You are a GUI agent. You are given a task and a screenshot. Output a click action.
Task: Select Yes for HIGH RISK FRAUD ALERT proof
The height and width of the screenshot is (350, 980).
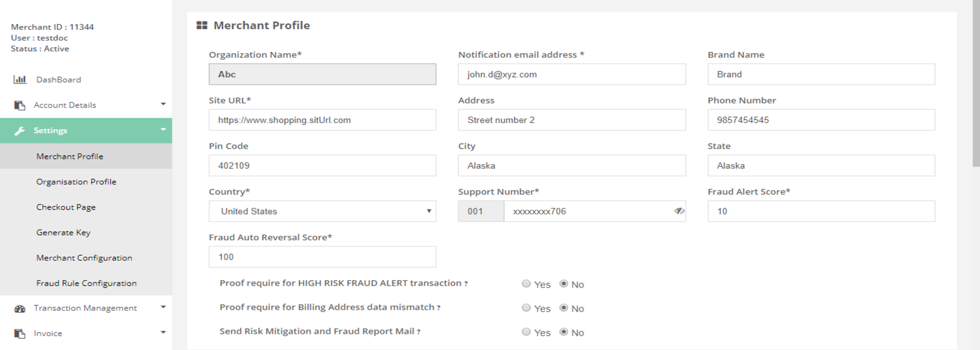click(x=526, y=284)
